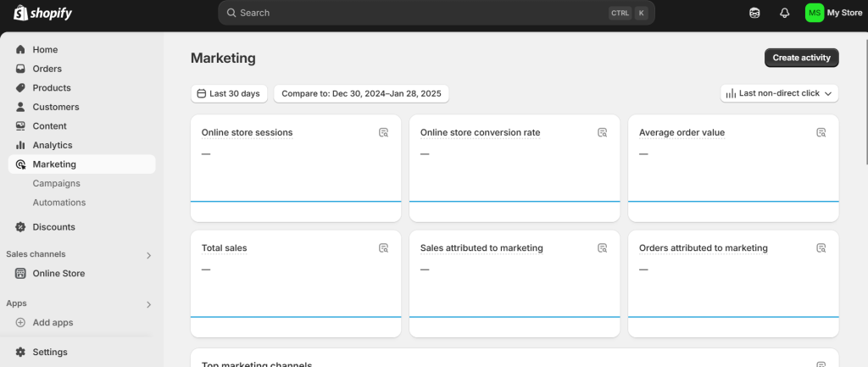Navigate to Analytics in the sidebar
The height and width of the screenshot is (367, 868).
(x=53, y=145)
